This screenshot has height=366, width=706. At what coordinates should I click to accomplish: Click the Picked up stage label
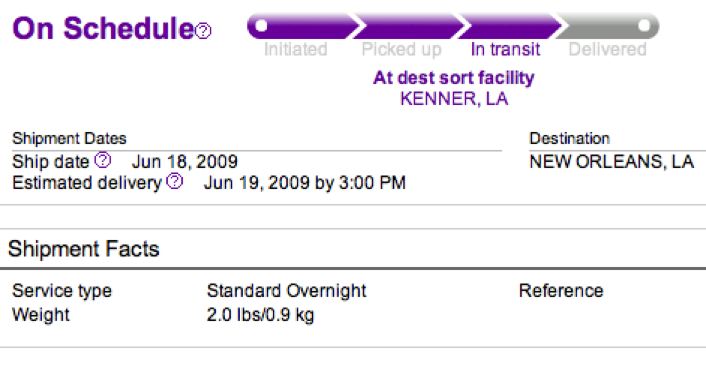[401, 50]
